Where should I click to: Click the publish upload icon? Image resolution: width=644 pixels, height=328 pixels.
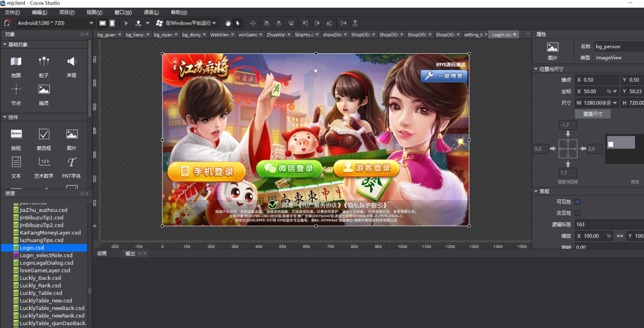138,23
